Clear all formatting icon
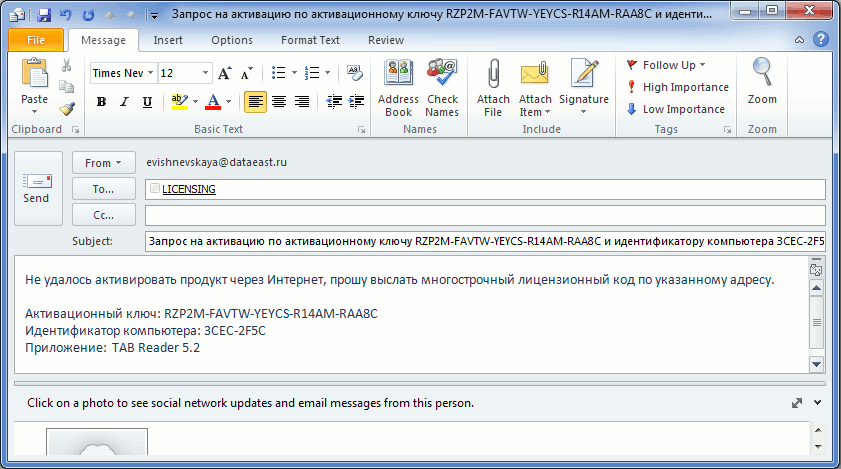This screenshot has width=841, height=469. pyautogui.click(x=355, y=72)
